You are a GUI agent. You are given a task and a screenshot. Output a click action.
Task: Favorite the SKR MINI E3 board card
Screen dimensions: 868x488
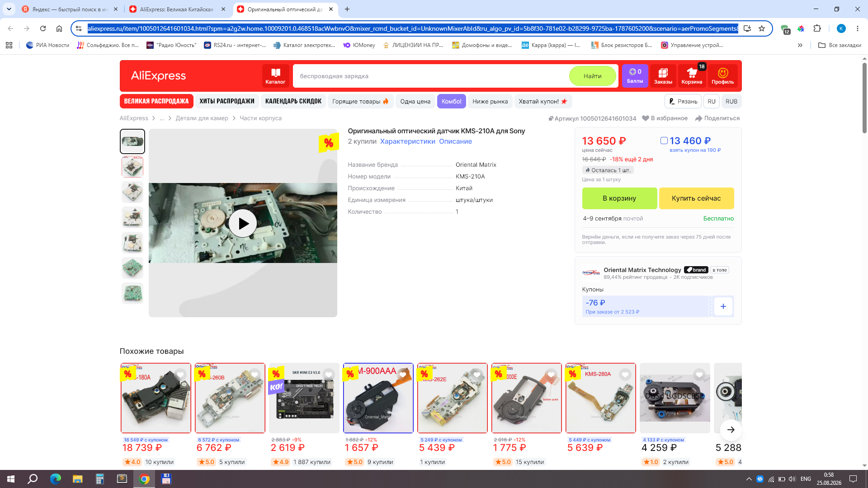pos(329,375)
